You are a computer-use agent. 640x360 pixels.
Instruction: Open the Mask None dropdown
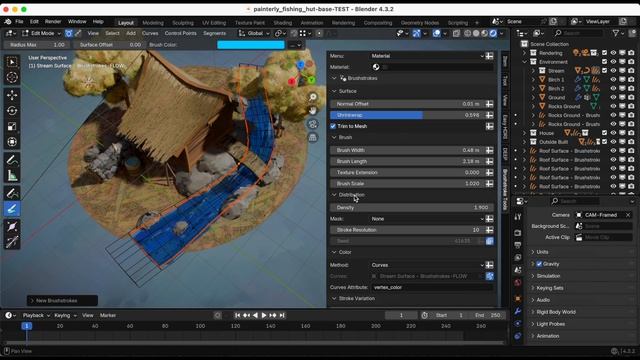click(x=427, y=219)
